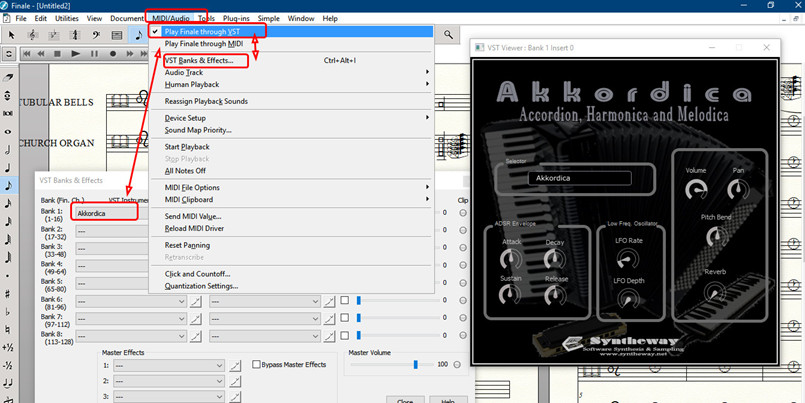Open Master Effects slot 1 dropdown
The image size is (805, 403).
[168, 366]
